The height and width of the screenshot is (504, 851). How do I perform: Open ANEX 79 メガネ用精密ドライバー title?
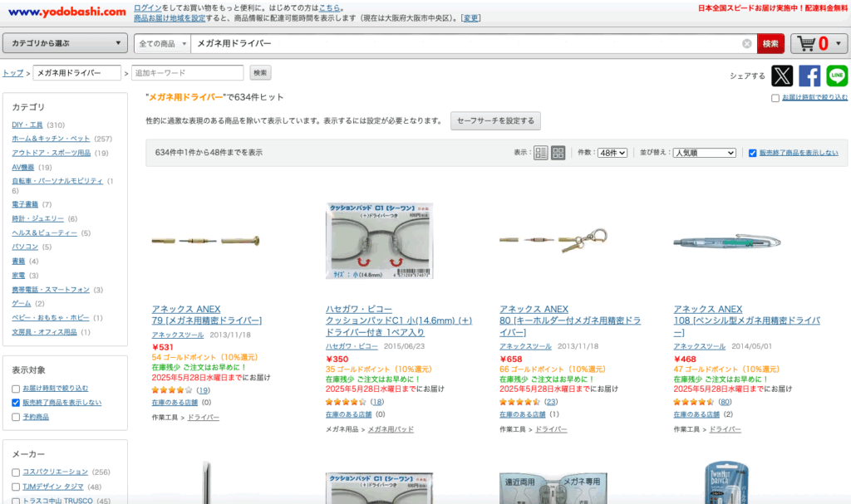pos(207,321)
